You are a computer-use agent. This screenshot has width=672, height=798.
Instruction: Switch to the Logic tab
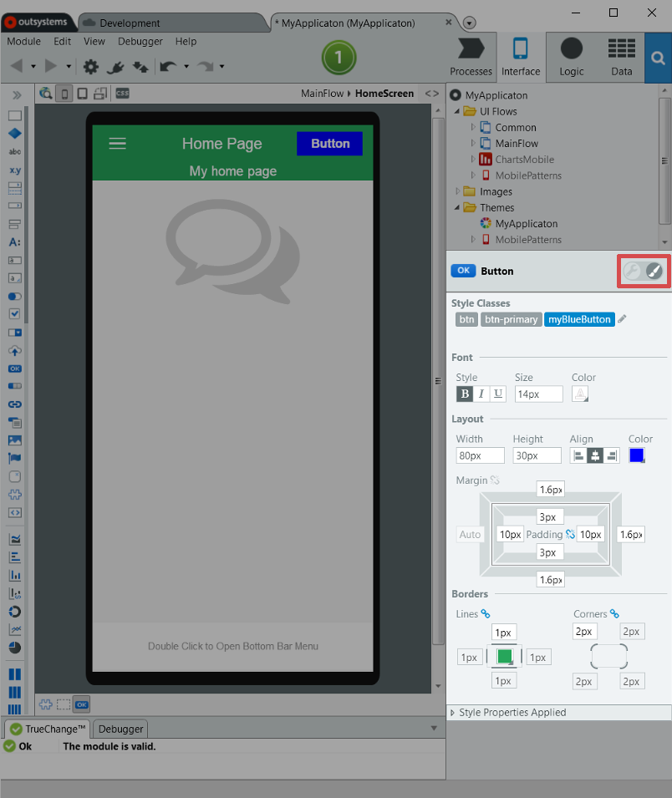pos(572,57)
